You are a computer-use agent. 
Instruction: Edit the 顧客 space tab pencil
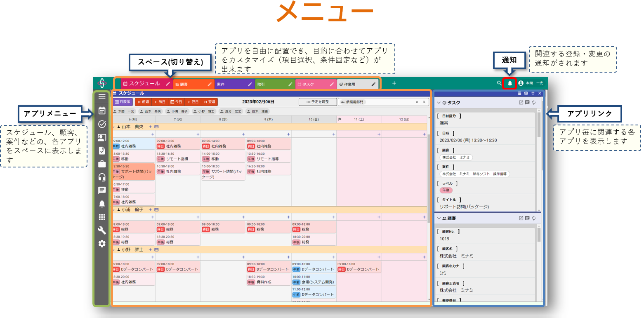coord(210,84)
